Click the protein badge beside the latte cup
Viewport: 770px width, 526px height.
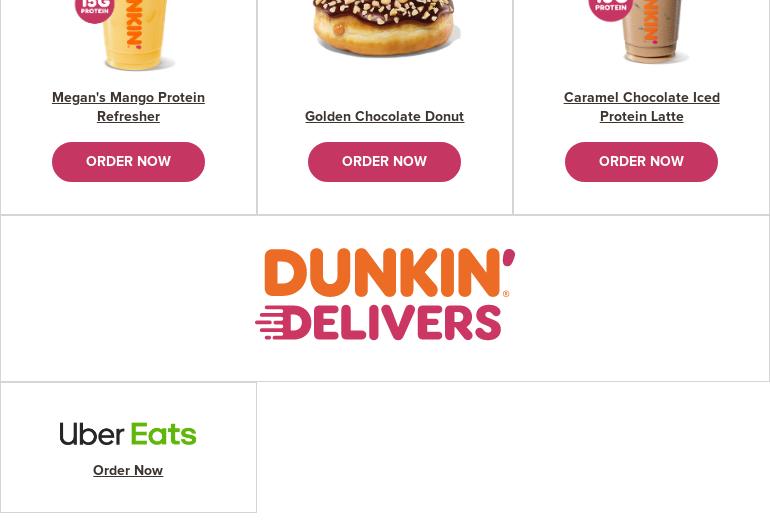click(x=611, y=7)
